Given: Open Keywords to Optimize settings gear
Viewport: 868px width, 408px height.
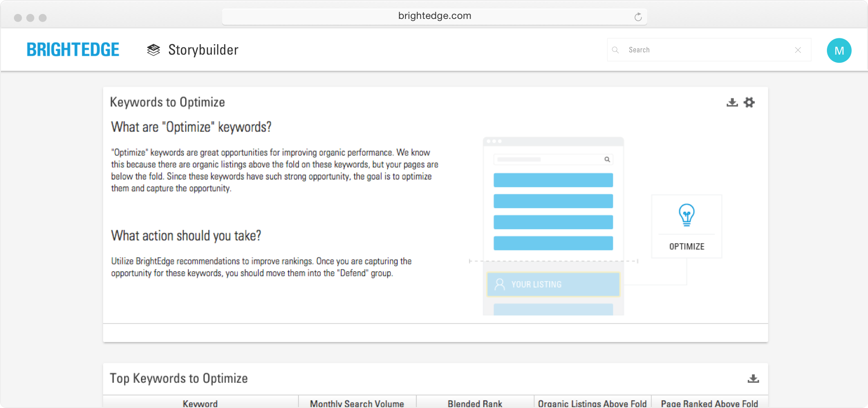Looking at the screenshot, I should pyautogui.click(x=749, y=102).
